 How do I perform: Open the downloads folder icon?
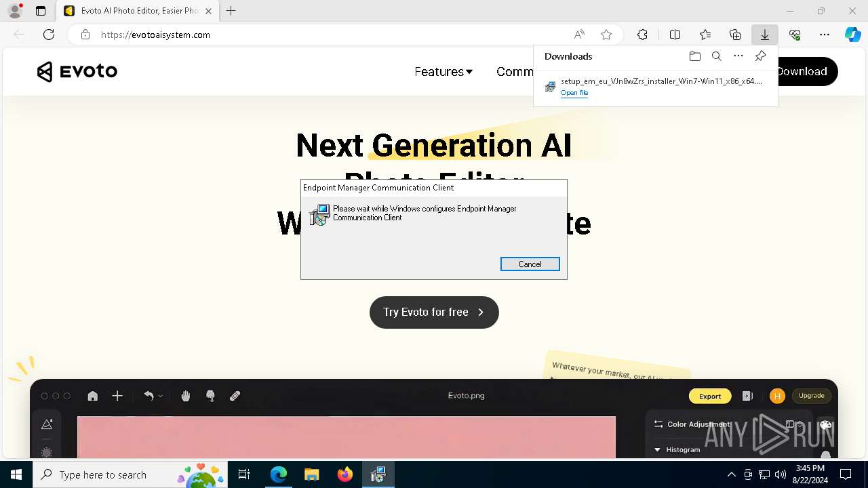(x=695, y=56)
